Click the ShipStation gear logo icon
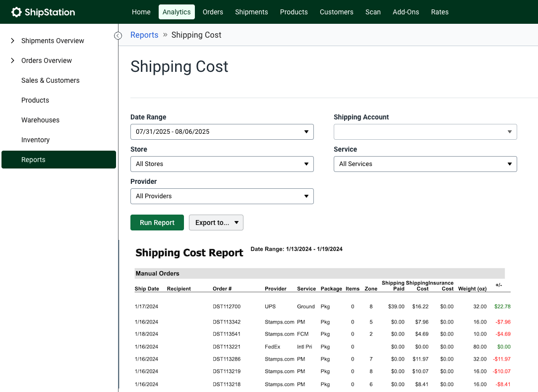 tap(16, 11)
